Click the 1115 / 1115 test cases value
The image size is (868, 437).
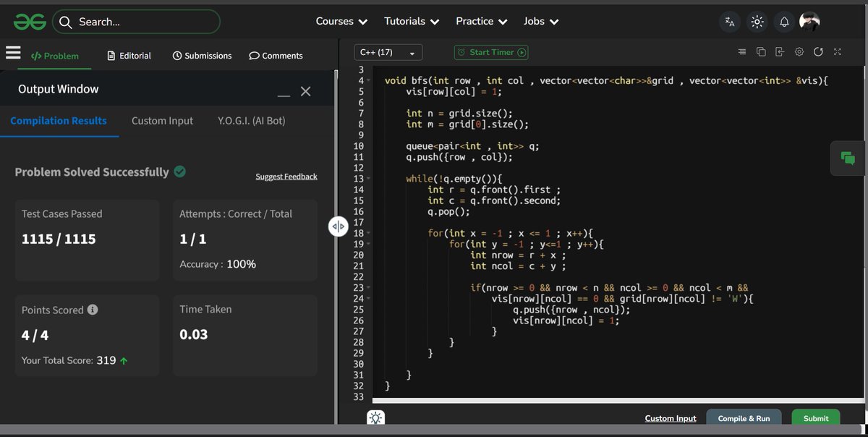pyautogui.click(x=59, y=239)
